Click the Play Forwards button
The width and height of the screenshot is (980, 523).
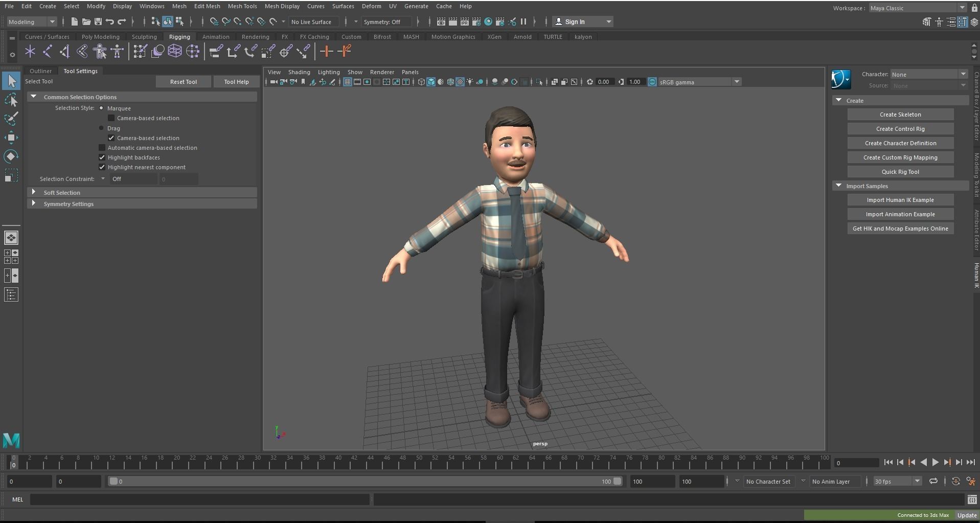click(x=935, y=462)
